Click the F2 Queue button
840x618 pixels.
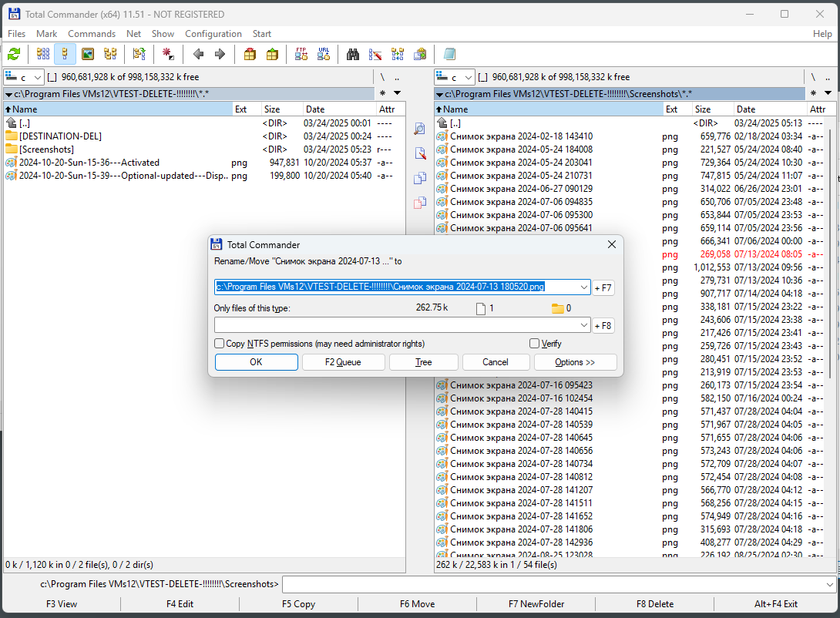343,362
